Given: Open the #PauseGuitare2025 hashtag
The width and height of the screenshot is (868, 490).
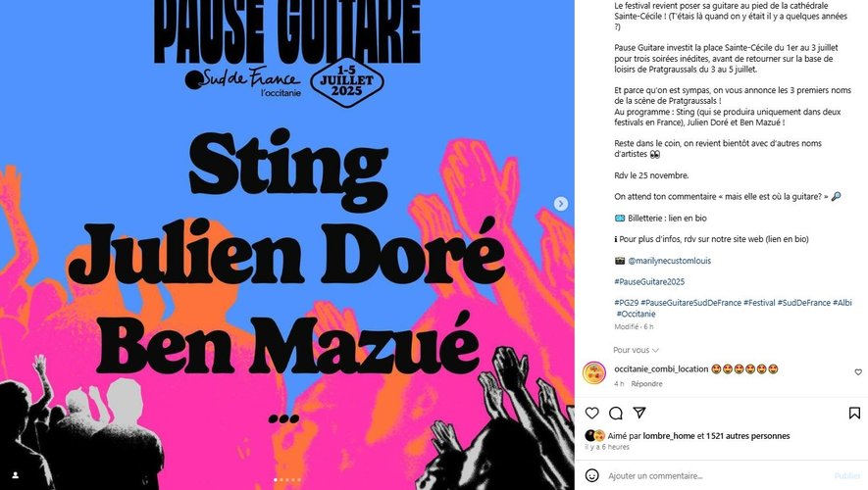Looking at the screenshot, I should [x=649, y=281].
